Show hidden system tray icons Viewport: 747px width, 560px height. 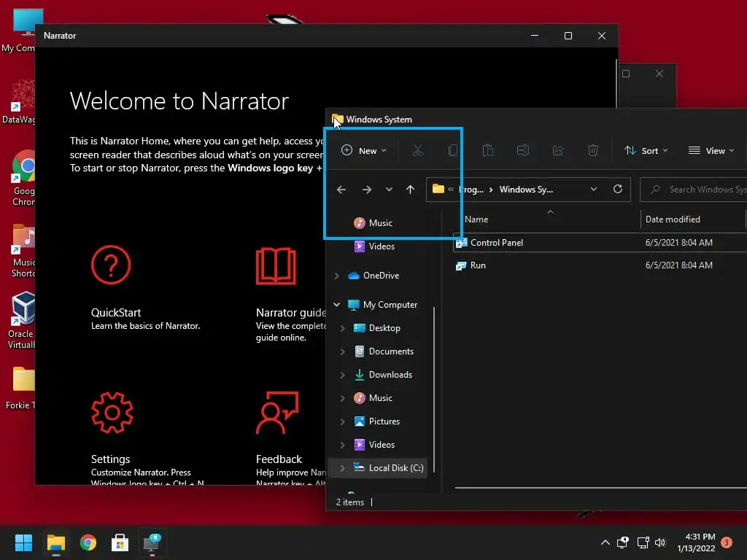pos(605,542)
